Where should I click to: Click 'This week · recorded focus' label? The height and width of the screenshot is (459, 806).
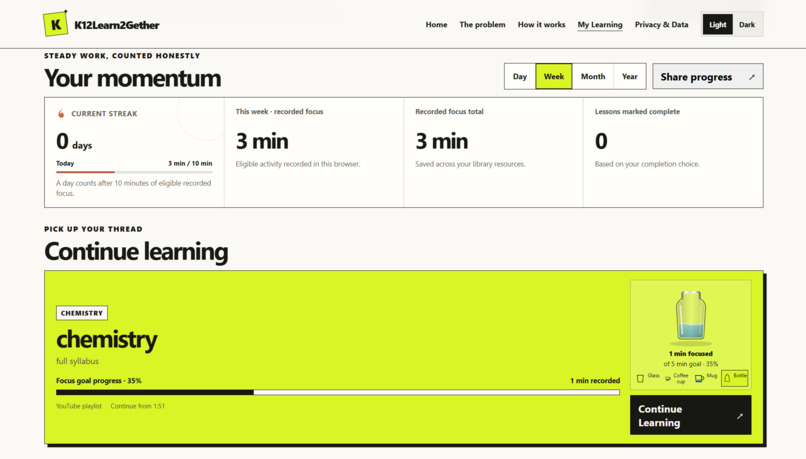coord(279,112)
